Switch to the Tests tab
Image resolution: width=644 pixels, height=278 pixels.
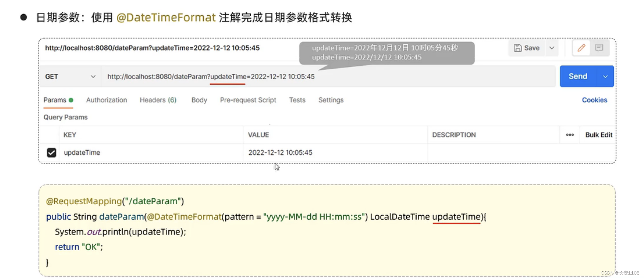click(297, 100)
